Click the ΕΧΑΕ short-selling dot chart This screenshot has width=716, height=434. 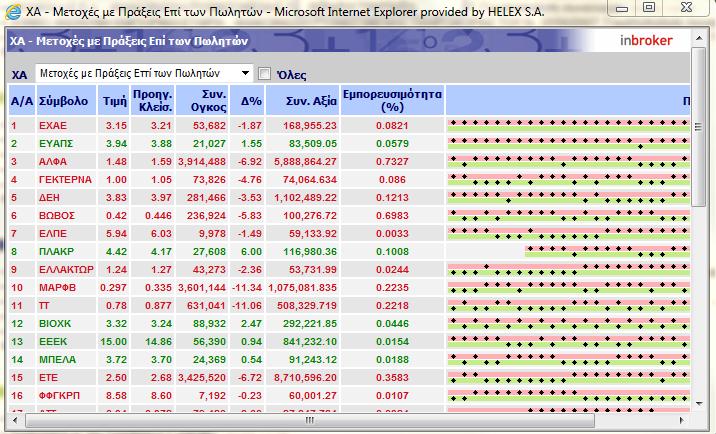pyautogui.click(x=568, y=126)
